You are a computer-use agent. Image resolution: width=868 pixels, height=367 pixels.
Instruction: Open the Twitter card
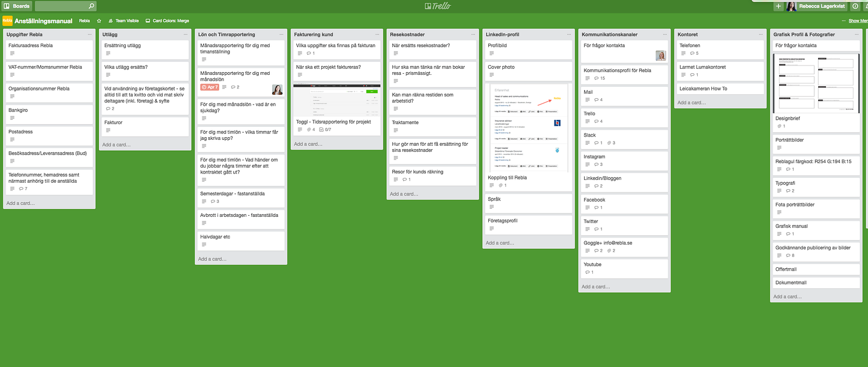tap(624, 225)
